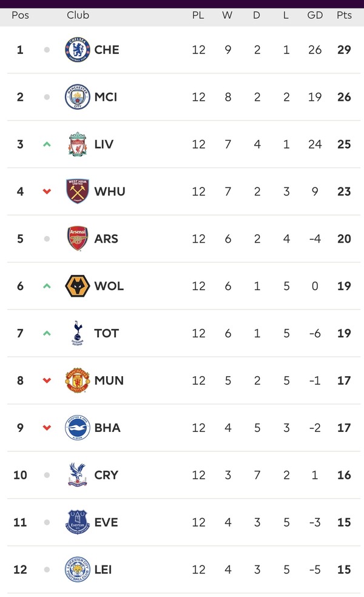Viewport: 364px width, 597px height.
Task: Open the CHE club name link
Action: point(107,50)
